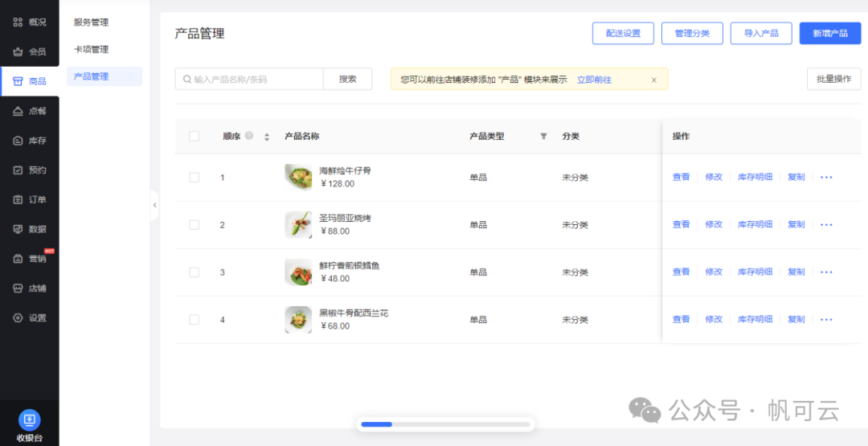Open 服务管理 in the submenu

tap(92, 23)
